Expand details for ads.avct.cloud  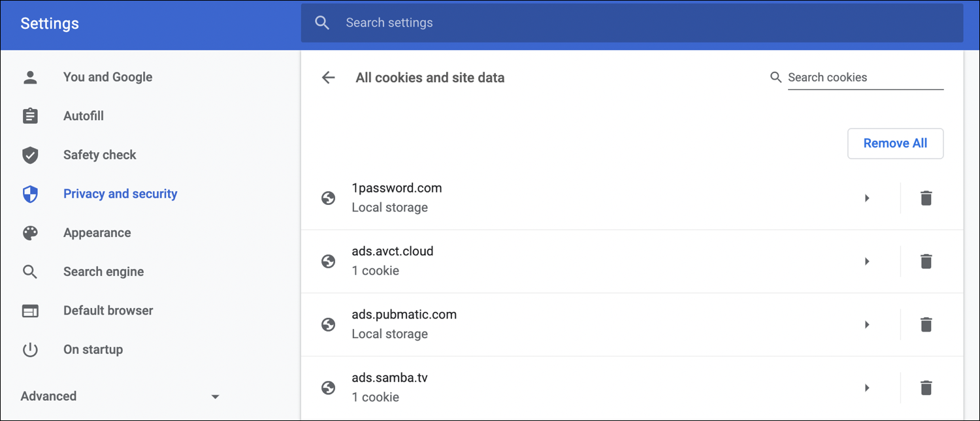pyautogui.click(x=867, y=261)
